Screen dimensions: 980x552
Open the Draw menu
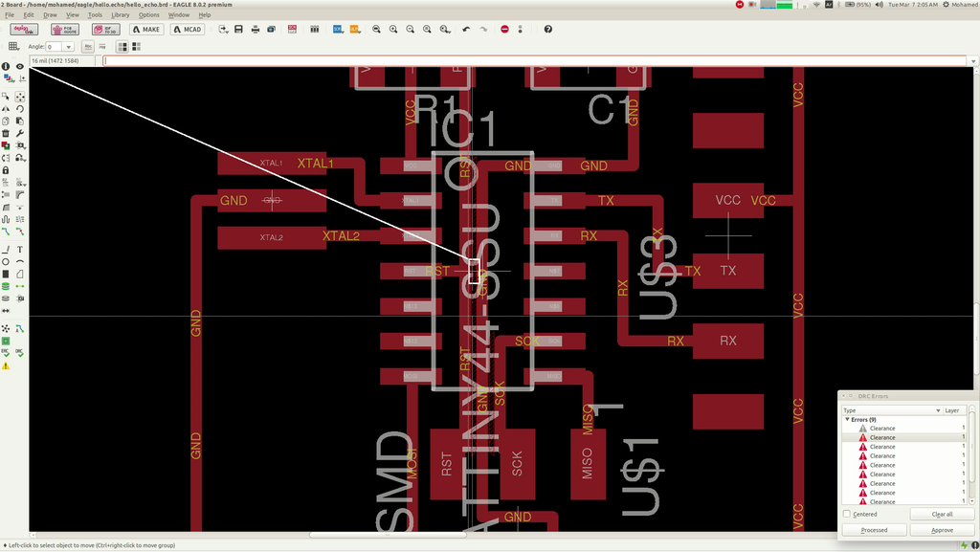50,15
